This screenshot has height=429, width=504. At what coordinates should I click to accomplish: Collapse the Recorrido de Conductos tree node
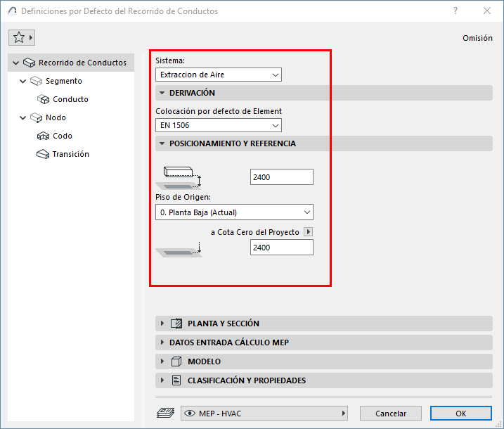click(15, 63)
